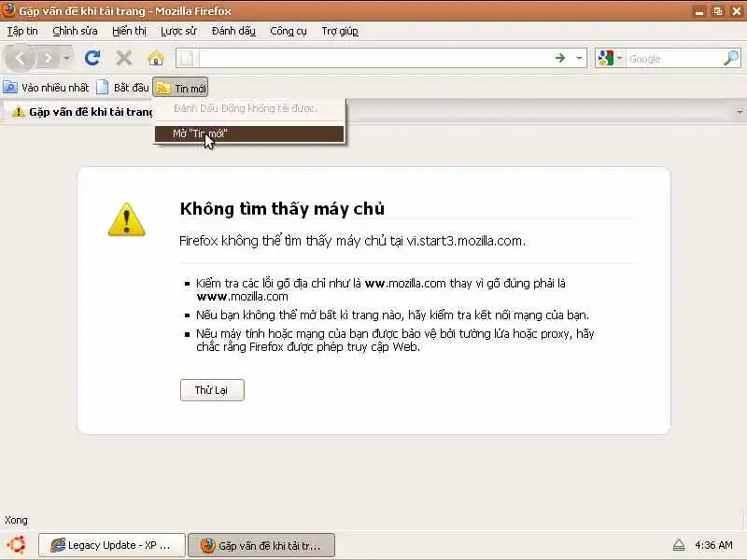The height and width of the screenshot is (560, 747).
Task: Click the Xong status bar text
Action: (x=16, y=520)
